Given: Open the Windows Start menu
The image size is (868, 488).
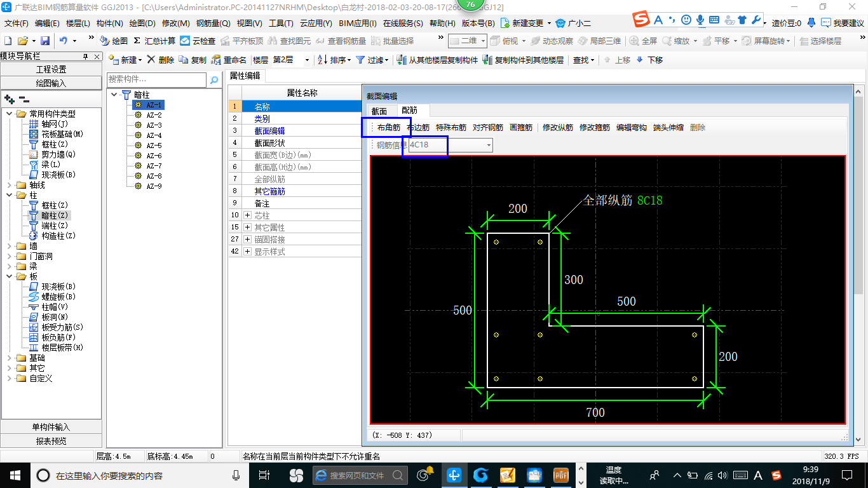Looking at the screenshot, I should (x=15, y=475).
